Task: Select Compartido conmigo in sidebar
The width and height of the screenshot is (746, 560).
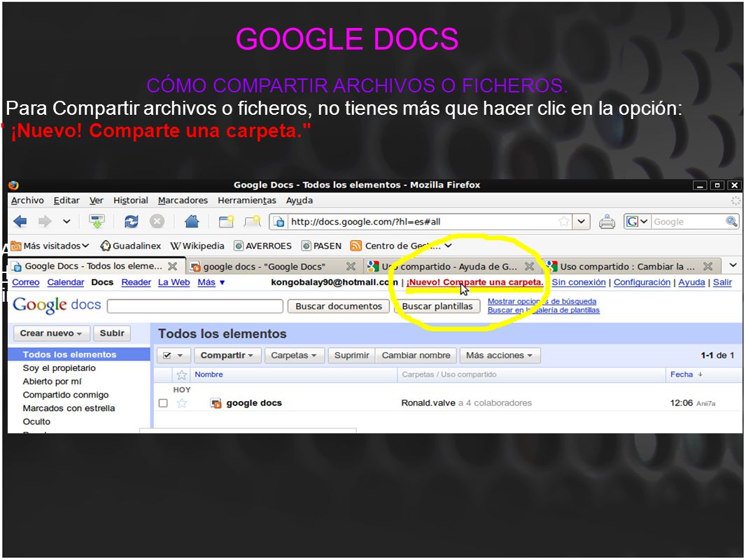Action: 66,394
